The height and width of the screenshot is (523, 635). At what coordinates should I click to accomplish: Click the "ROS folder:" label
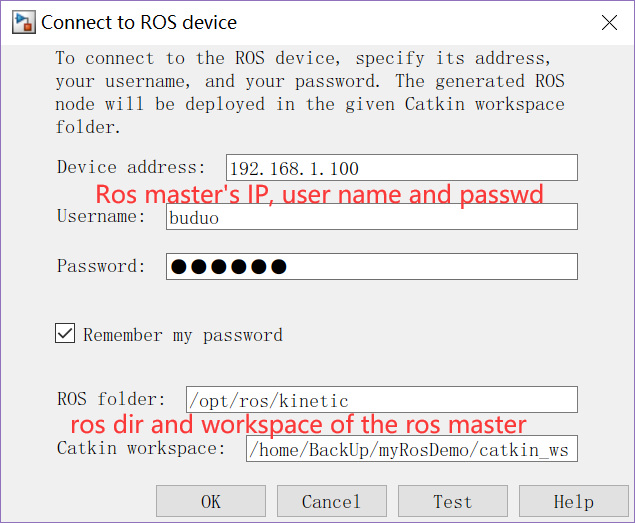(x=114, y=399)
